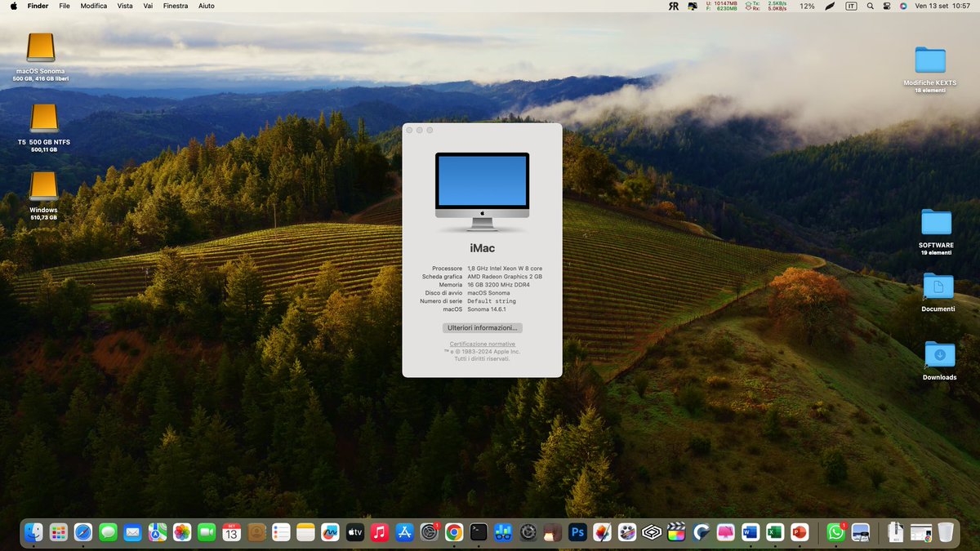
Task: Click the macOS version Sonoma 14.6.1
Action: [x=487, y=309]
